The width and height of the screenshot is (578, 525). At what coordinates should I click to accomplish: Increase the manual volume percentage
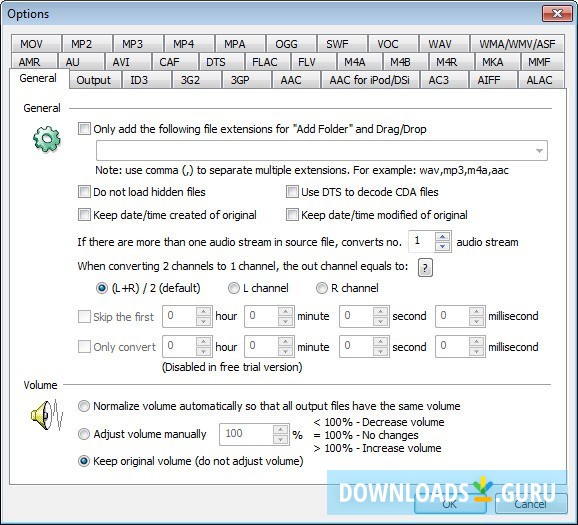[281, 430]
